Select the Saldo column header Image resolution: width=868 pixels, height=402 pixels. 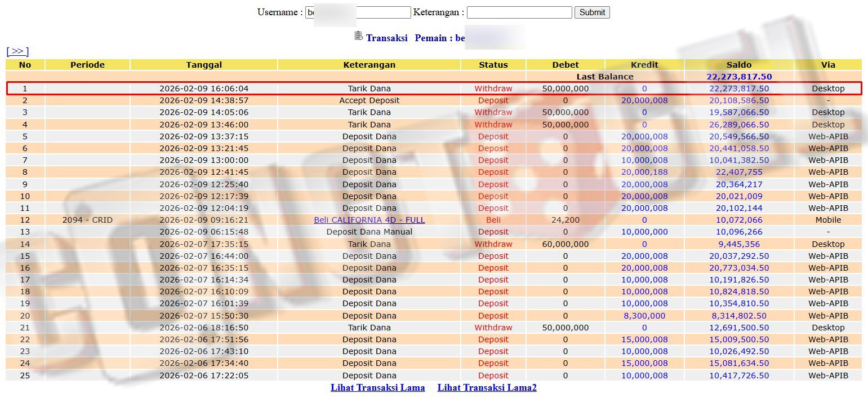(x=738, y=65)
